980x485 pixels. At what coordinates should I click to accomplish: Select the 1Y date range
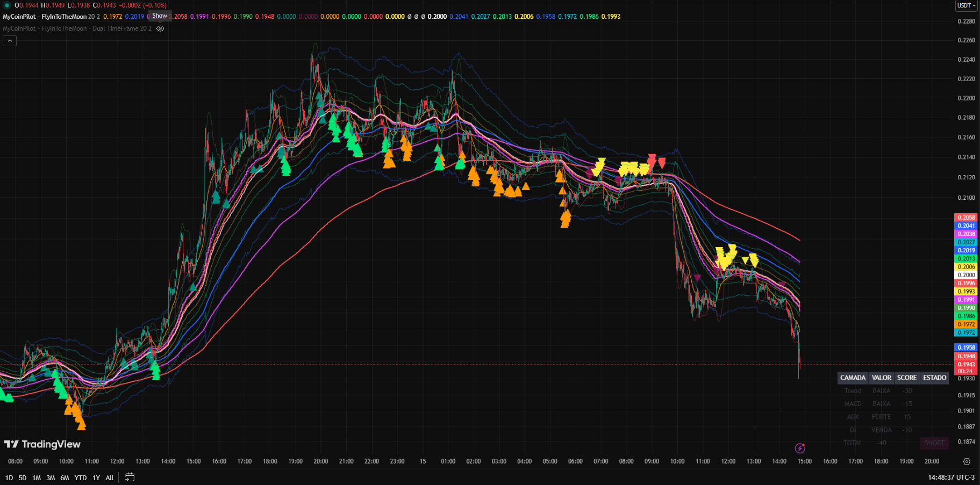[x=96, y=477]
